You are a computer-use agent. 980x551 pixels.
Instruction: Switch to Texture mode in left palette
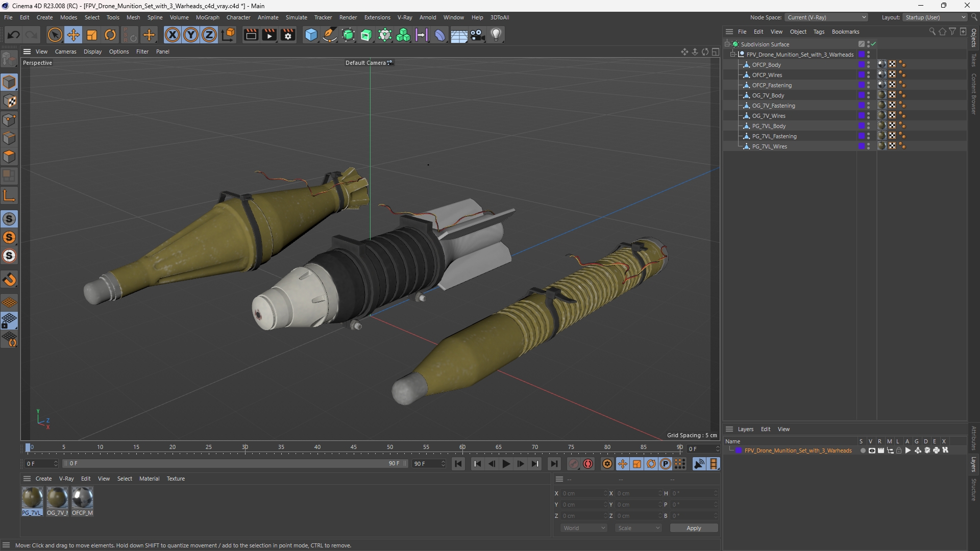tap(9, 101)
